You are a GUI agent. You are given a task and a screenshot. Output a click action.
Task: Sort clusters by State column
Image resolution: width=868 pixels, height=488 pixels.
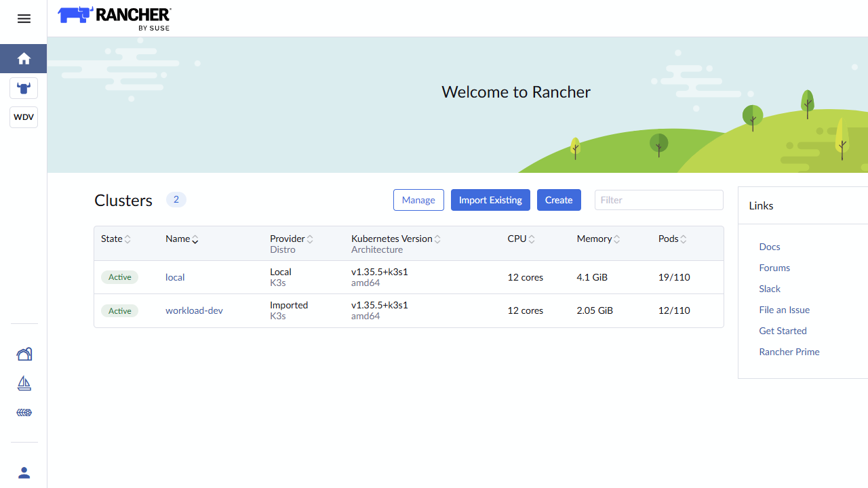click(x=116, y=239)
